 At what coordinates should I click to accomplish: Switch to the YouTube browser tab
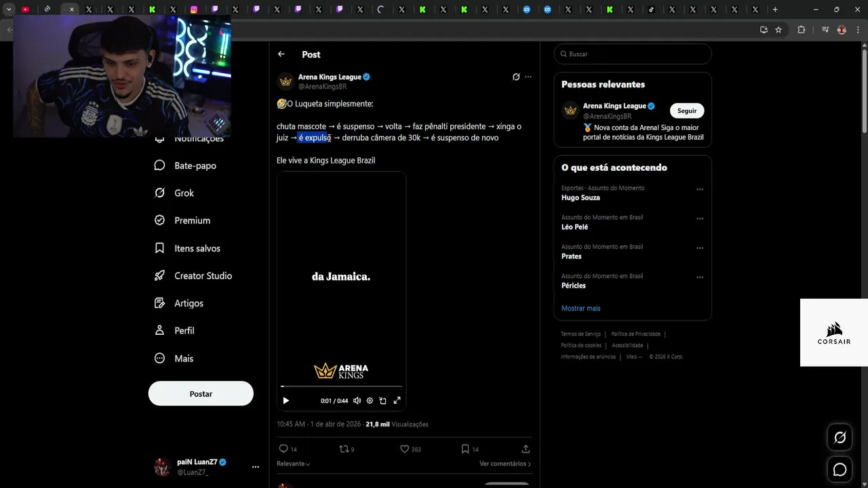tap(26, 9)
